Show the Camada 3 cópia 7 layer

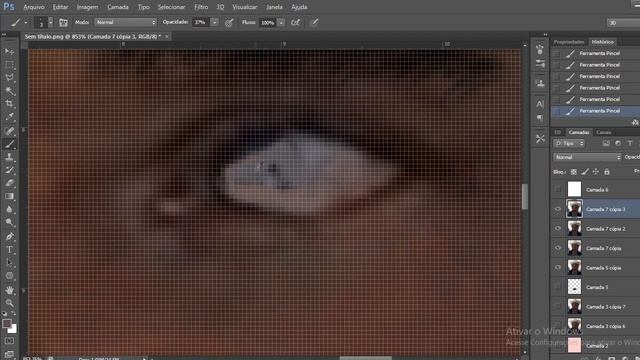coord(558,307)
